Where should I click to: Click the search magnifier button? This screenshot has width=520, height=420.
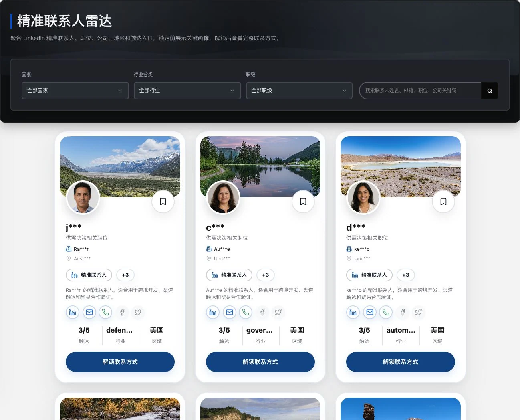[x=490, y=91]
